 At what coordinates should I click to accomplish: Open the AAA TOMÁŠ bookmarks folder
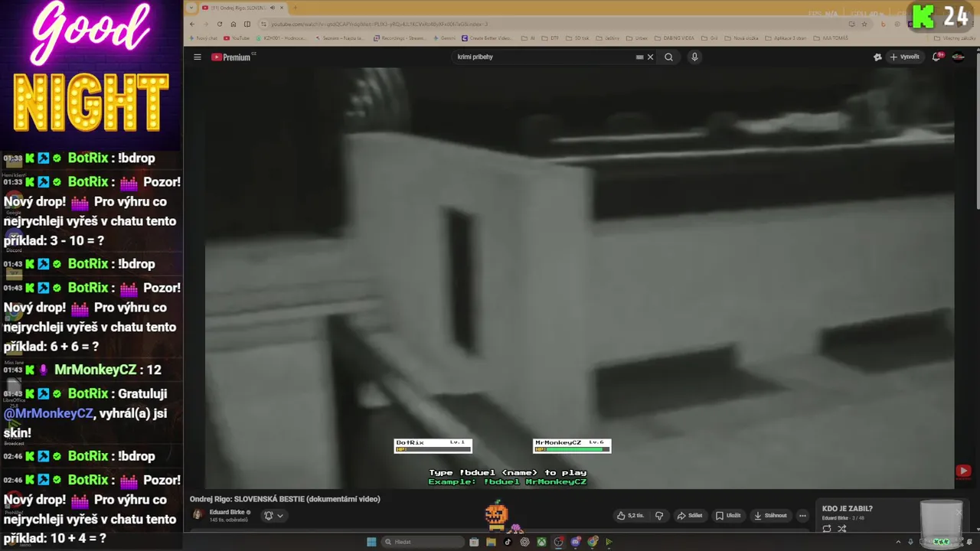pos(831,37)
